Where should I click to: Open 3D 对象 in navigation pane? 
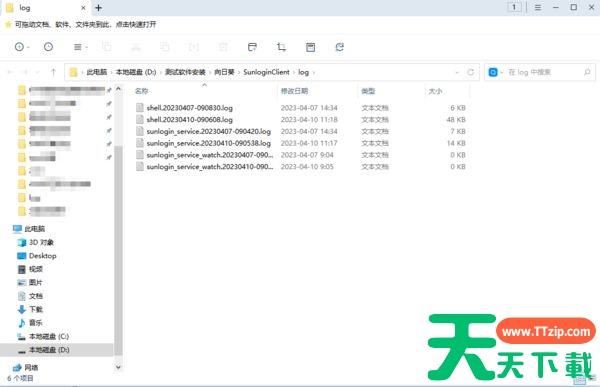41,242
